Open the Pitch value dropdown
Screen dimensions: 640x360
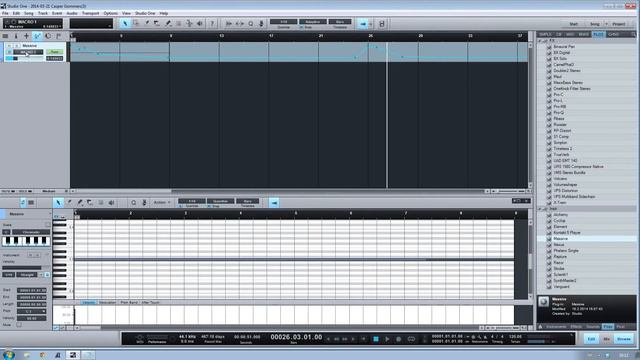(x=31, y=311)
